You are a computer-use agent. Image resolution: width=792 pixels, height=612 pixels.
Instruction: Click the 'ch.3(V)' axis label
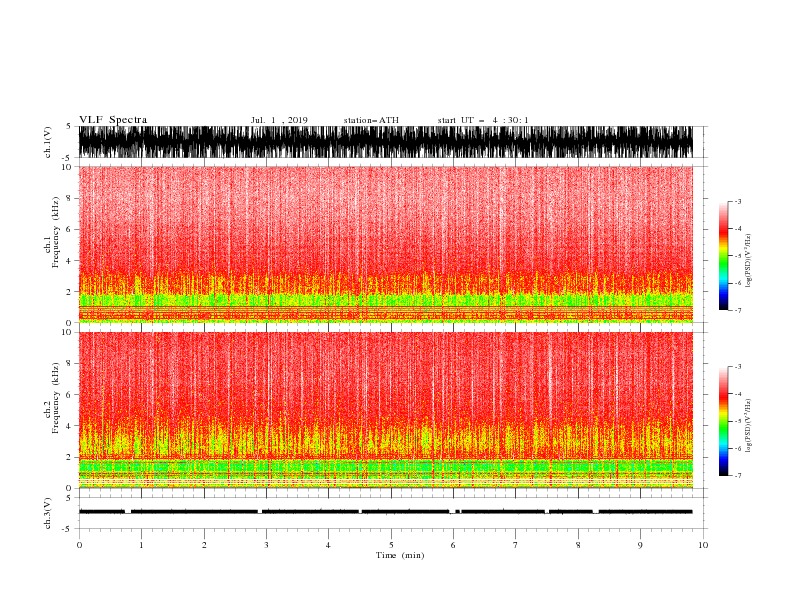click(48, 513)
